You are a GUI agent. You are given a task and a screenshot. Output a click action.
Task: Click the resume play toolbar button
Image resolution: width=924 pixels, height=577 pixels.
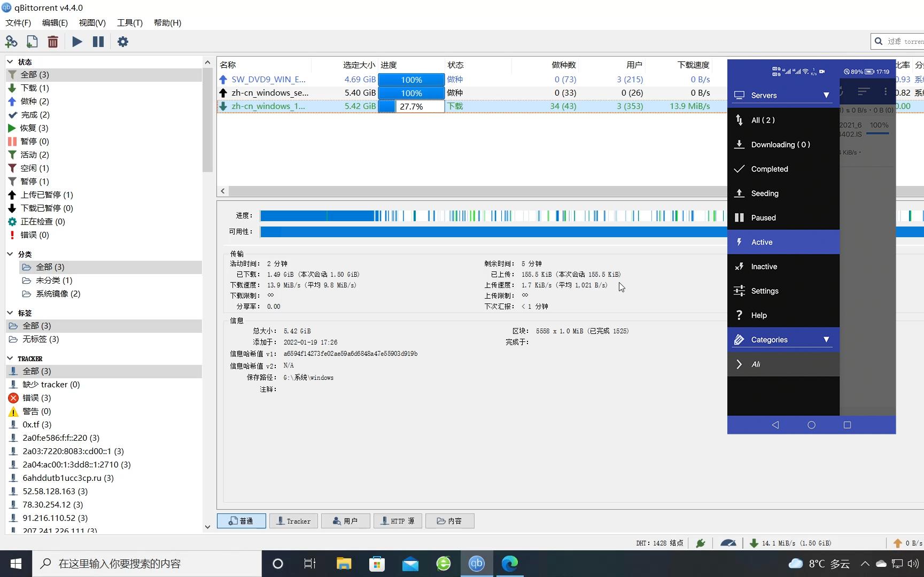tap(77, 42)
